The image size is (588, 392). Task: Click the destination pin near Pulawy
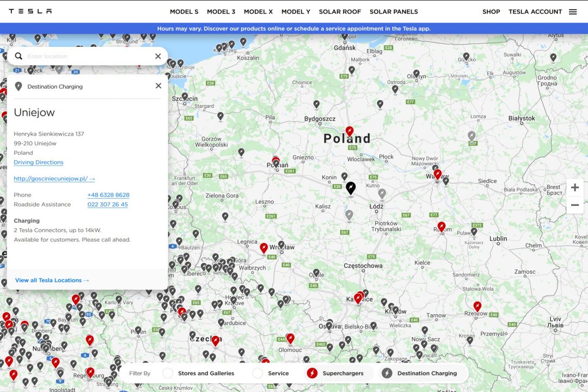(x=474, y=231)
